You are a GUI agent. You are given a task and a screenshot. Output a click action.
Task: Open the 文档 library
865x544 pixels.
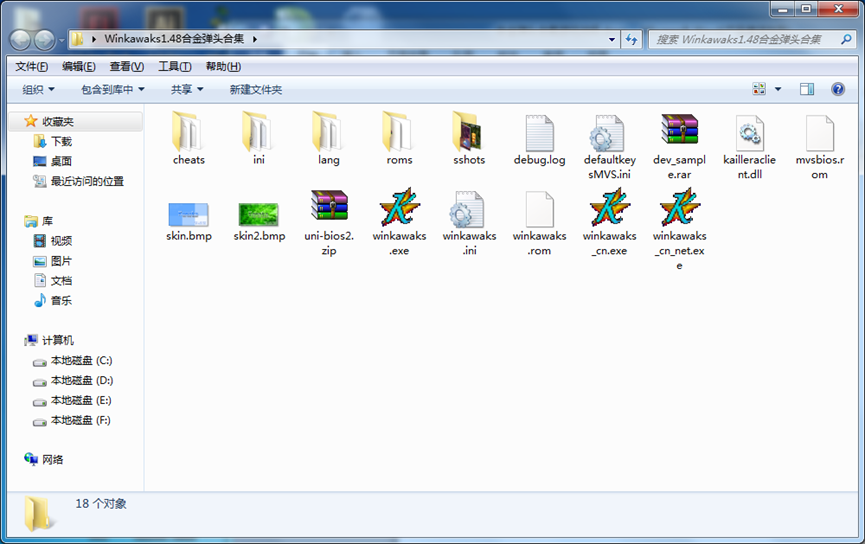click(61, 280)
